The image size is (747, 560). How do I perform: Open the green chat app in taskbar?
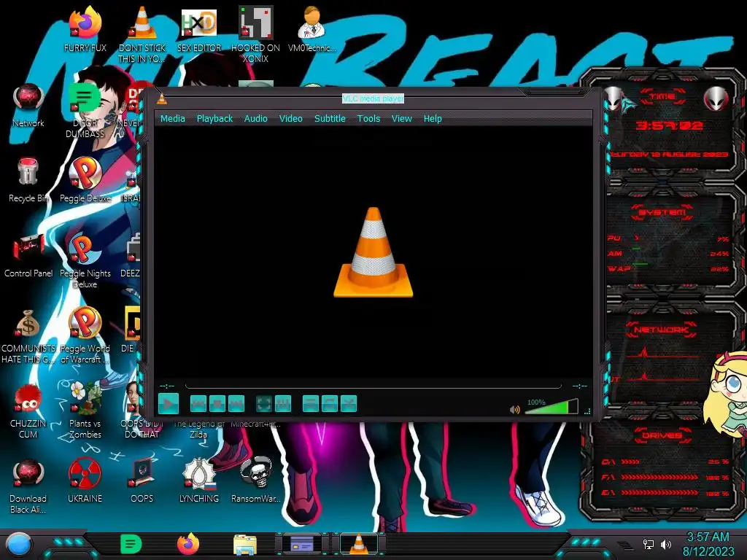pos(131,544)
